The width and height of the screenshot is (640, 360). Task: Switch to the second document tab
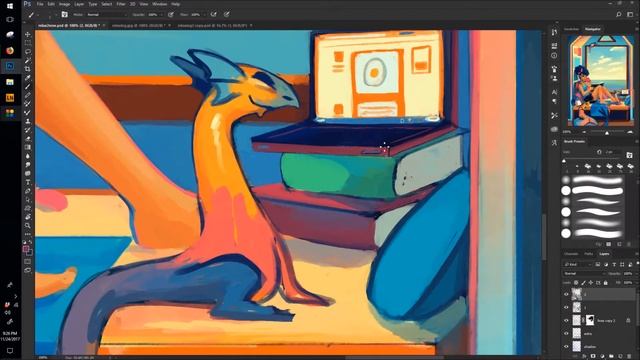tap(138, 25)
